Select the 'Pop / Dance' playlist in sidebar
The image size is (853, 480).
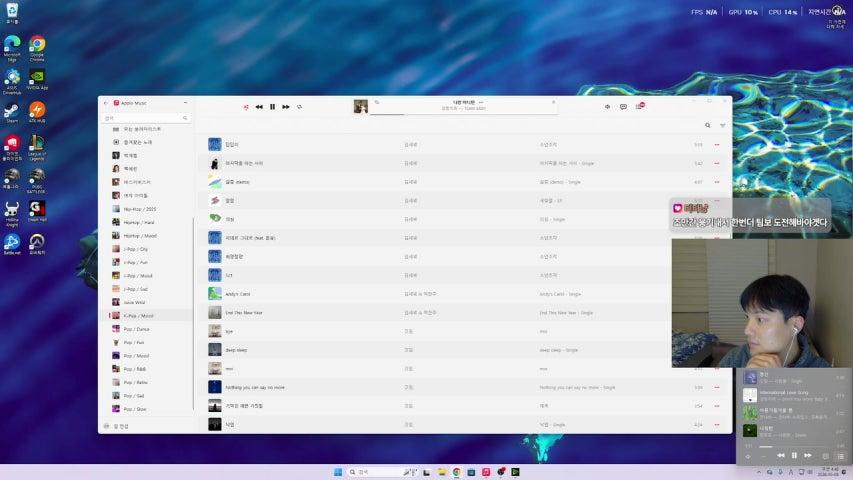[136, 328]
